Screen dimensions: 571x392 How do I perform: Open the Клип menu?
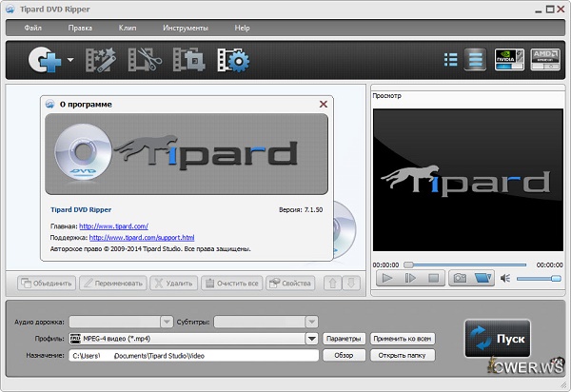(x=128, y=28)
